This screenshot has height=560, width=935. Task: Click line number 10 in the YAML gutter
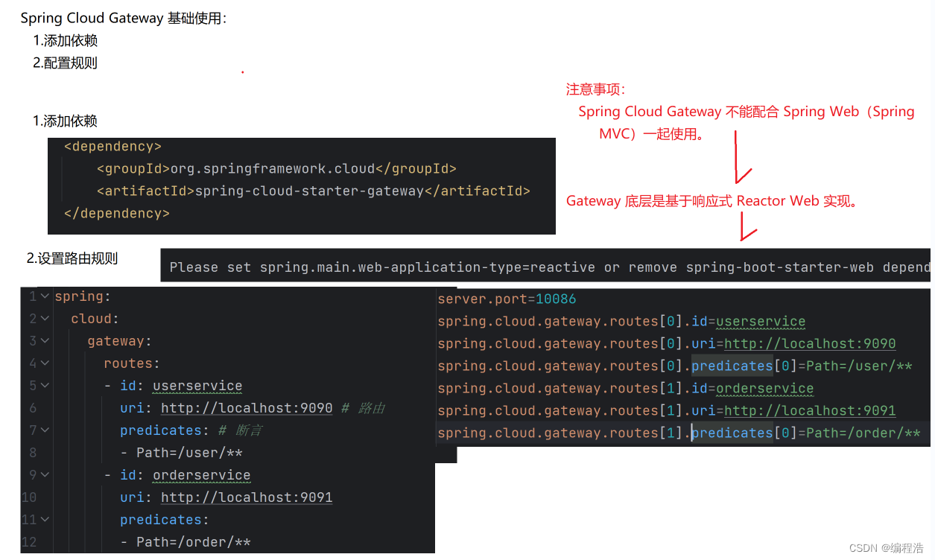pos(28,497)
